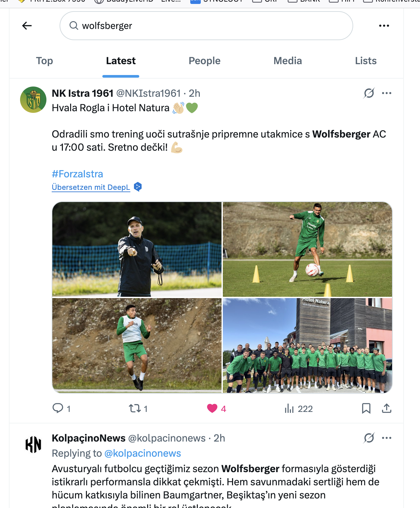Screen dimensions: 420x508
Task: View analytics showing 222 views
Action: tap(299, 409)
